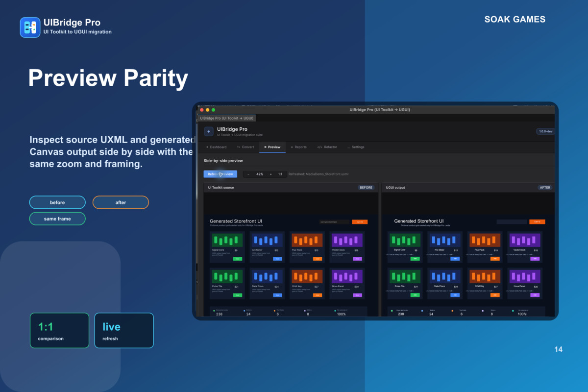
Task: Click the Pulse Tile thumbnail in the source panel
Action: (x=227, y=276)
